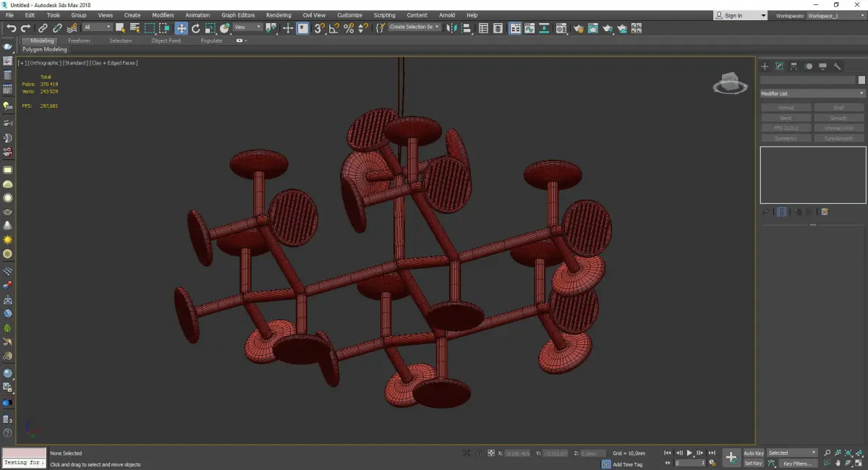Click the object color swatch in Modify panel
This screenshot has height=470, width=868.
click(861, 80)
